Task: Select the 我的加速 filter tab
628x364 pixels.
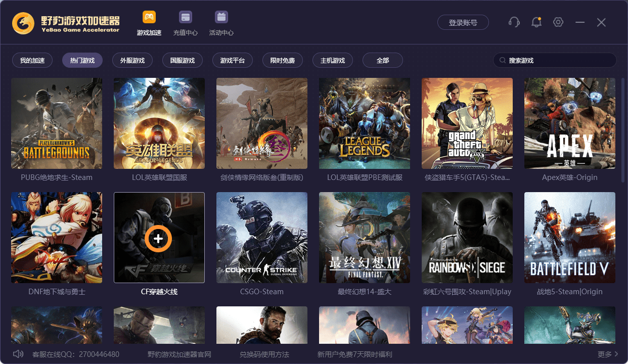Action: pyautogui.click(x=32, y=60)
